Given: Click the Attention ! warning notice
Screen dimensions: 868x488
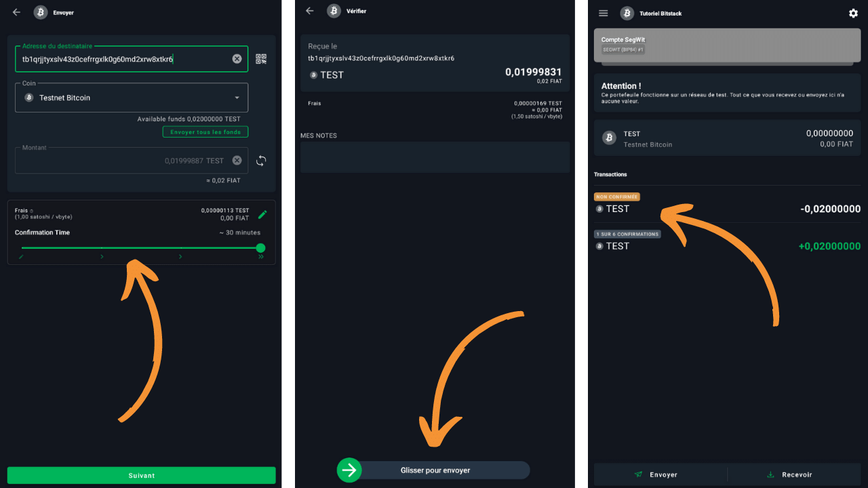Looking at the screenshot, I should [x=728, y=93].
